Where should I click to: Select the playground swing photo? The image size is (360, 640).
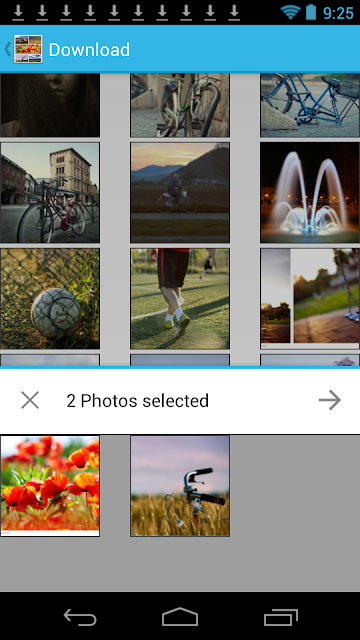click(310, 299)
